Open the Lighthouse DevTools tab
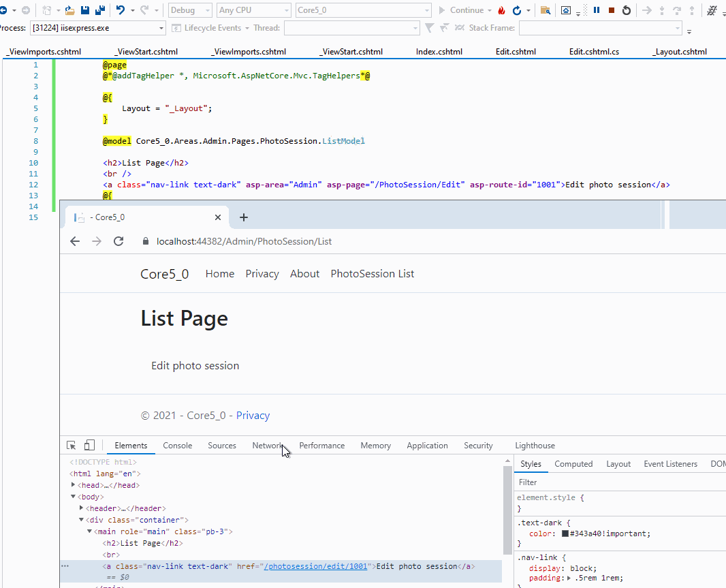 pyautogui.click(x=535, y=446)
